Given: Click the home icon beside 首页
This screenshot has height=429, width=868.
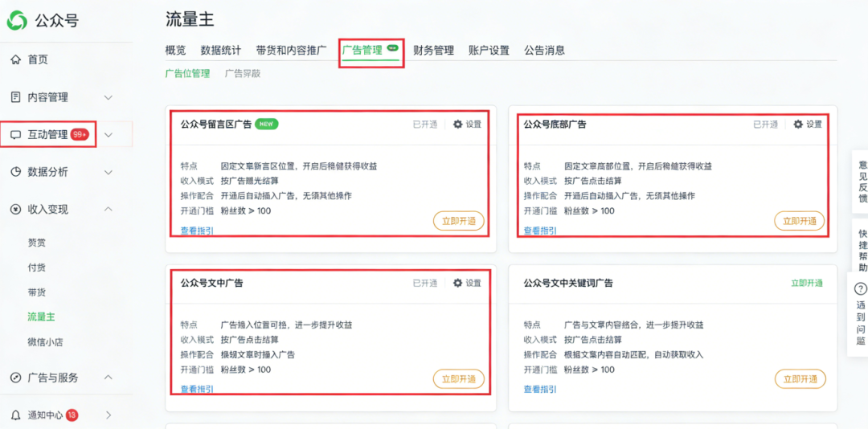Looking at the screenshot, I should (x=16, y=59).
